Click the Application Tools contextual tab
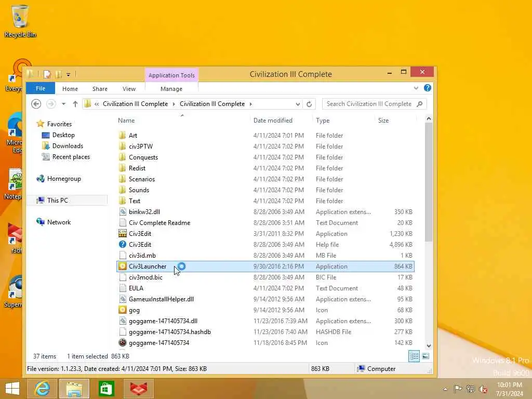Screen dimensions: 532x399 coord(171,75)
